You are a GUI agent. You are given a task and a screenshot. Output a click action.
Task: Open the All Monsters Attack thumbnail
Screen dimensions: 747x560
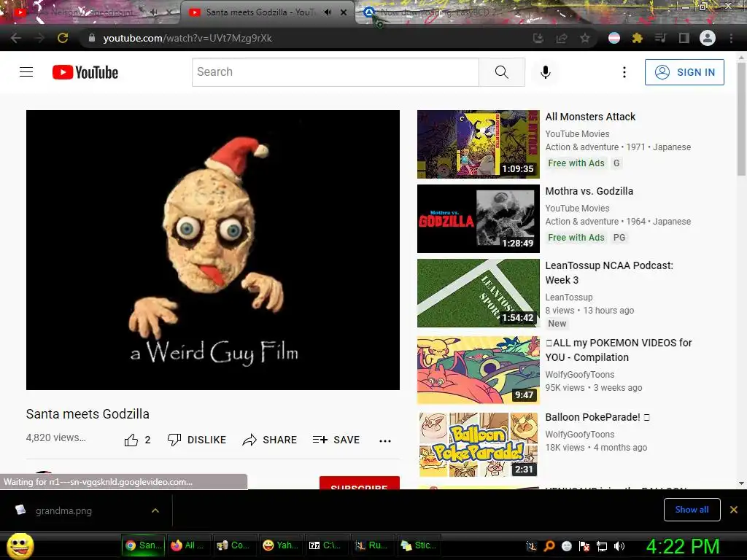(479, 144)
